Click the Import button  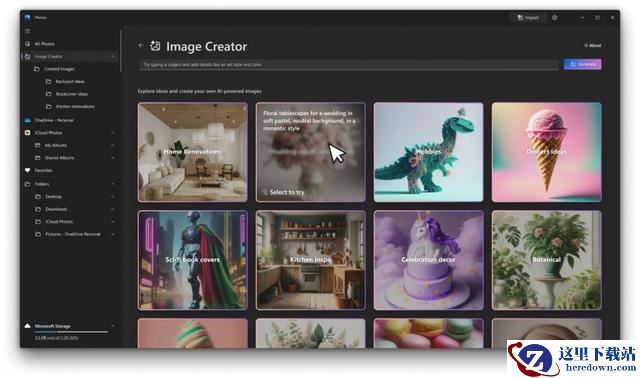[528, 18]
